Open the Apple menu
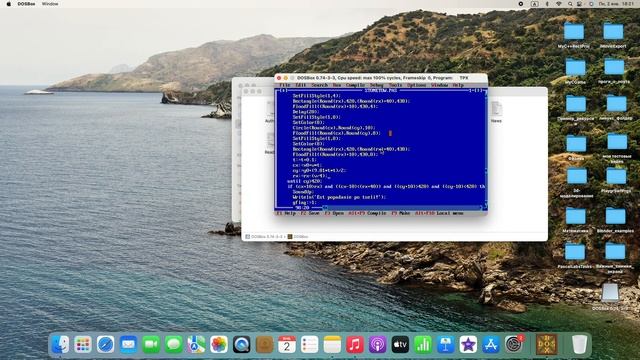The width and height of the screenshot is (640, 360). [9, 4]
